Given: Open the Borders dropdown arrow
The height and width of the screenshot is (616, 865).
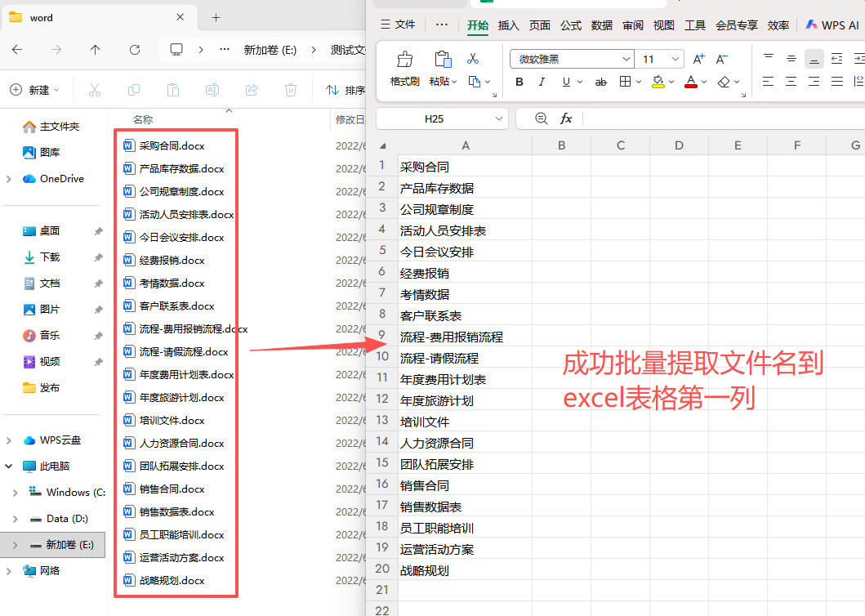Looking at the screenshot, I should tap(638, 82).
